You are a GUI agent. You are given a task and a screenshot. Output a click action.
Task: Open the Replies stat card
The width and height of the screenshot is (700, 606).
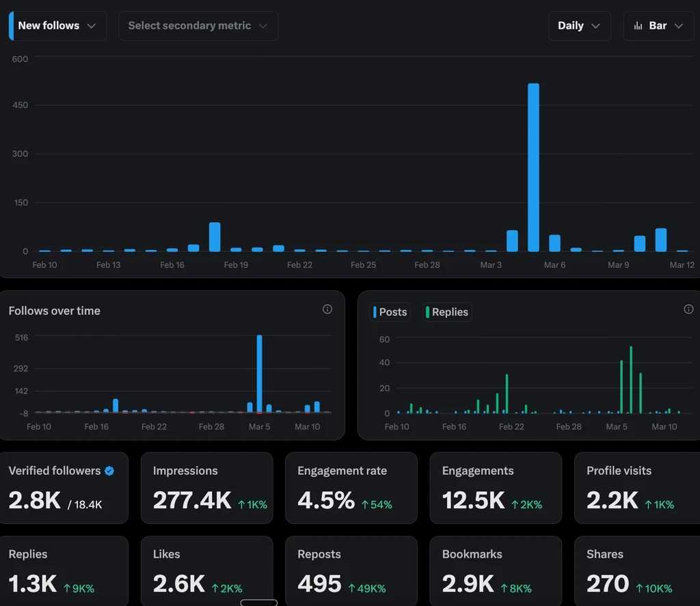(64, 571)
